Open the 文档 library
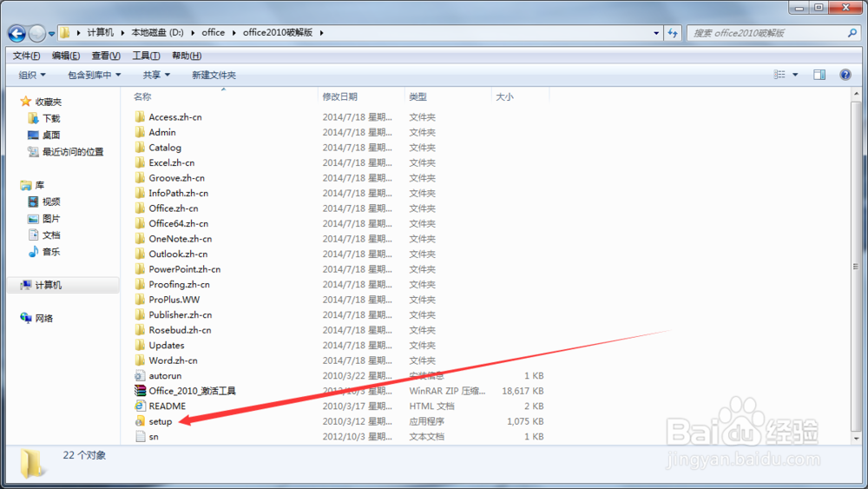This screenshot has width=868, height=489. [51, 235]
